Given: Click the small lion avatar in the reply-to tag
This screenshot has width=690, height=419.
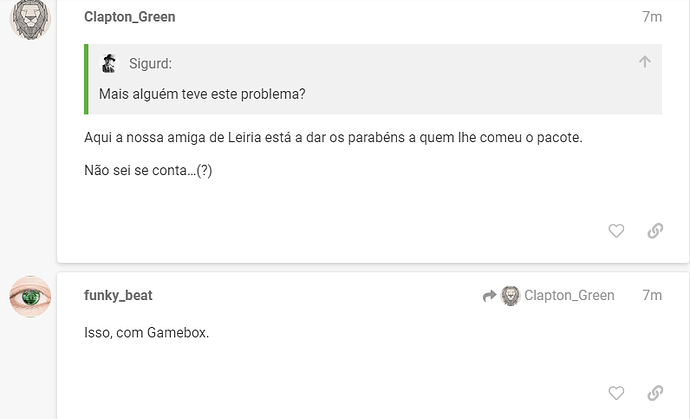Looking at the screenshot, I should 510,296.
